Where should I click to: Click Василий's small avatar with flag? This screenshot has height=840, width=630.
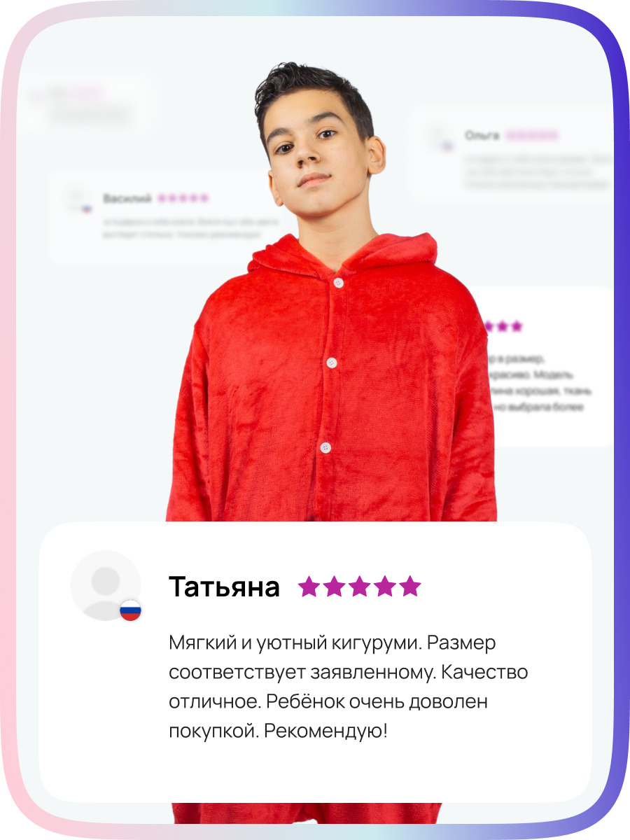coord(78,200)
